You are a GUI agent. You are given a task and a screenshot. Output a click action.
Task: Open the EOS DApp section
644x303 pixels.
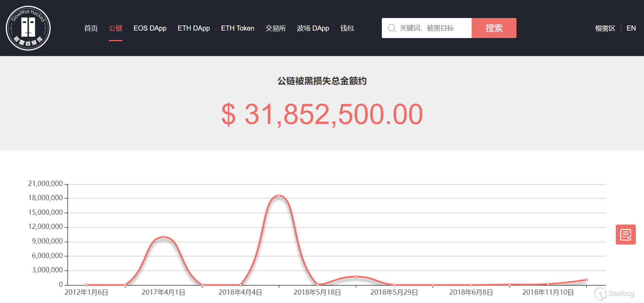click(150, 28)
